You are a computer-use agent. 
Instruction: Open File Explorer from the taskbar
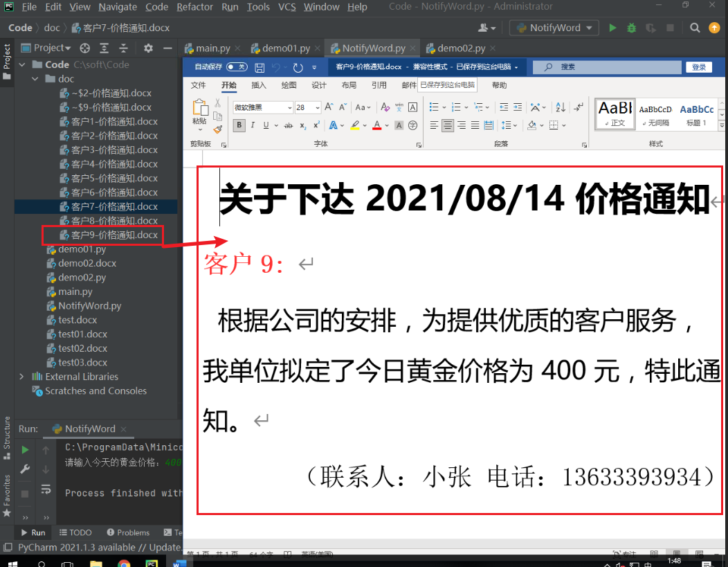(96, 563)
